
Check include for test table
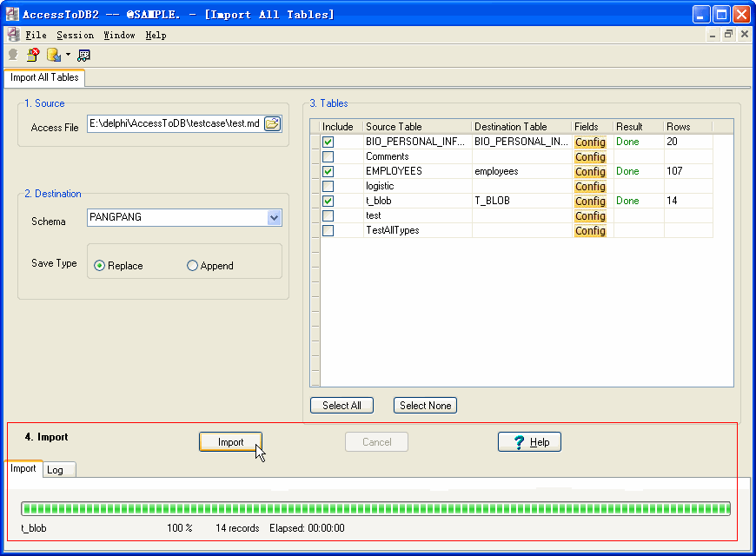(x=328, y=215)
